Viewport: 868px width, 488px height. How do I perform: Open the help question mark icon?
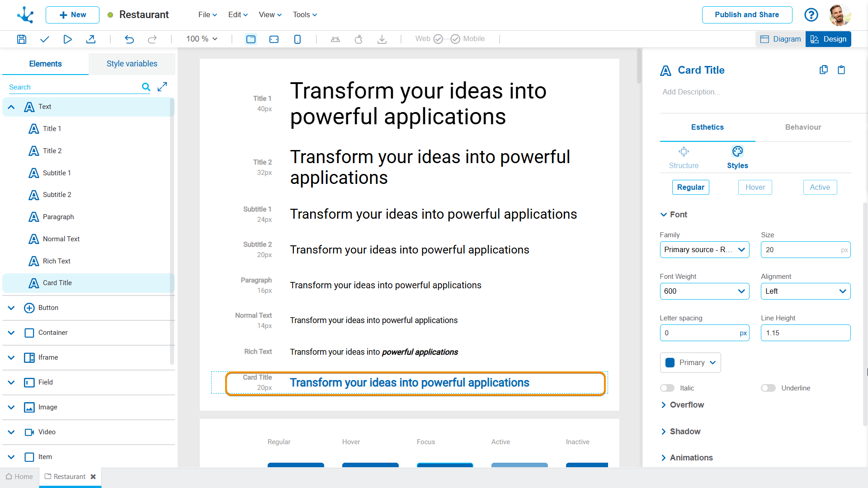click(811, 15)
